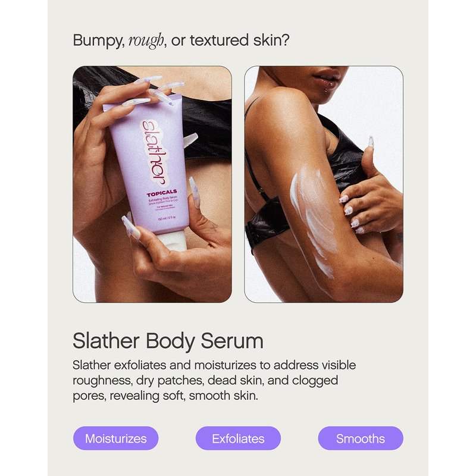This screenshot has height=476, width=476.
Task: Click the hand resting on the arm
Action: point(369,195)
